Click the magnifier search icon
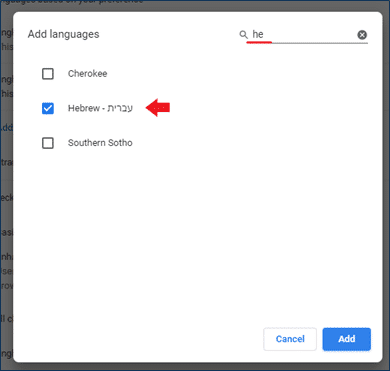The image size is (390, 371). [244, 35]
